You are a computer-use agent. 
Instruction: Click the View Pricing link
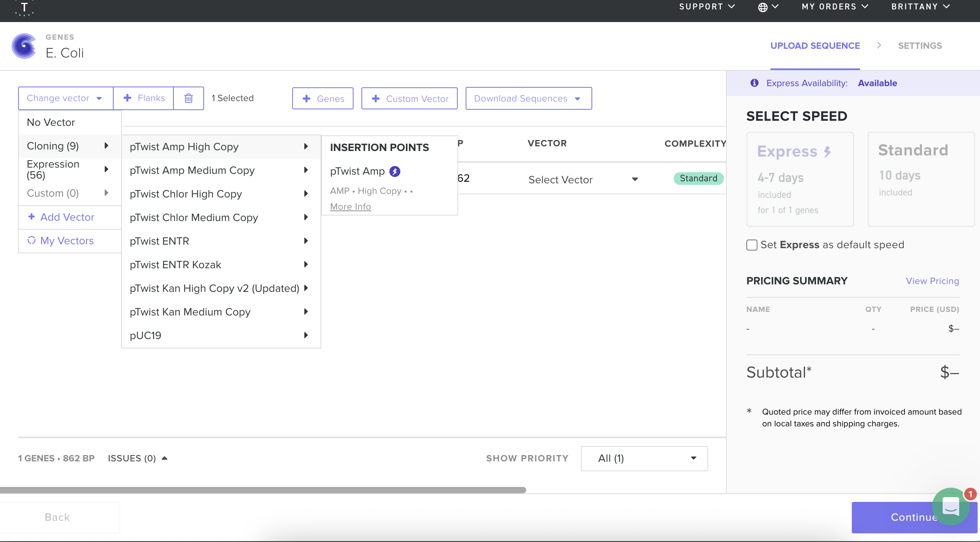[932, 281]
